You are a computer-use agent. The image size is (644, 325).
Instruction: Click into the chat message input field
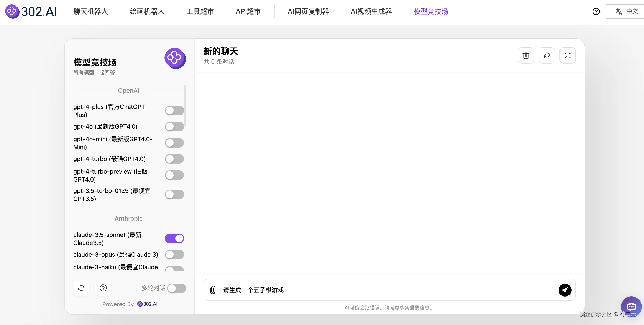388,290
